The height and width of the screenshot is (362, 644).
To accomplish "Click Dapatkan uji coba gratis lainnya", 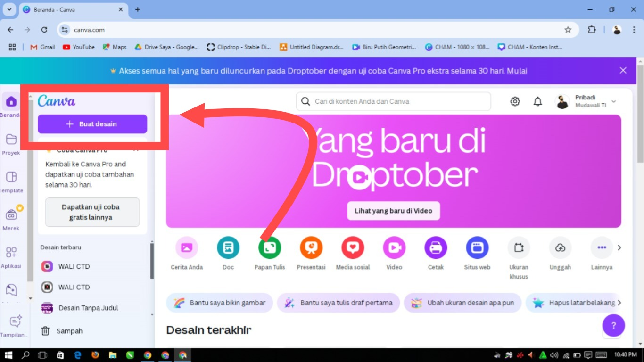I will pyautogui.click(x=92, y=212).
